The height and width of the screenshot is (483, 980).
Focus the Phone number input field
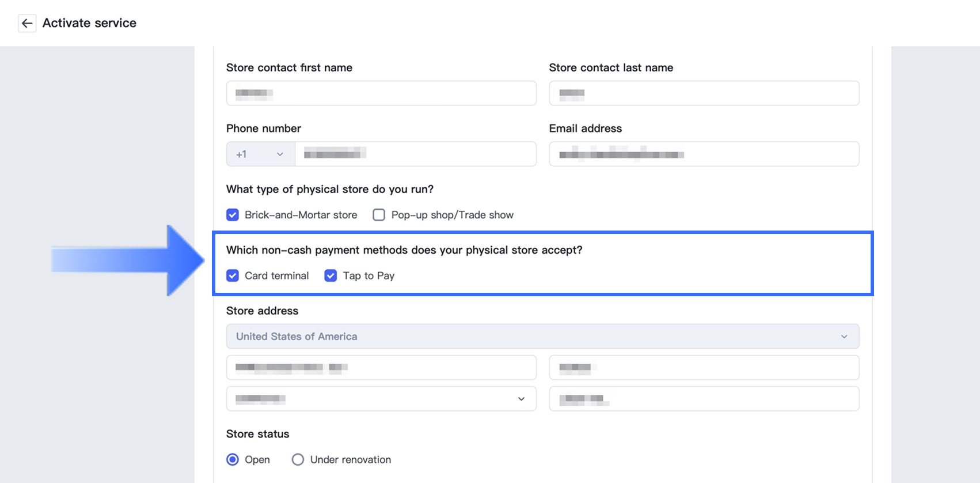(415, 154)
